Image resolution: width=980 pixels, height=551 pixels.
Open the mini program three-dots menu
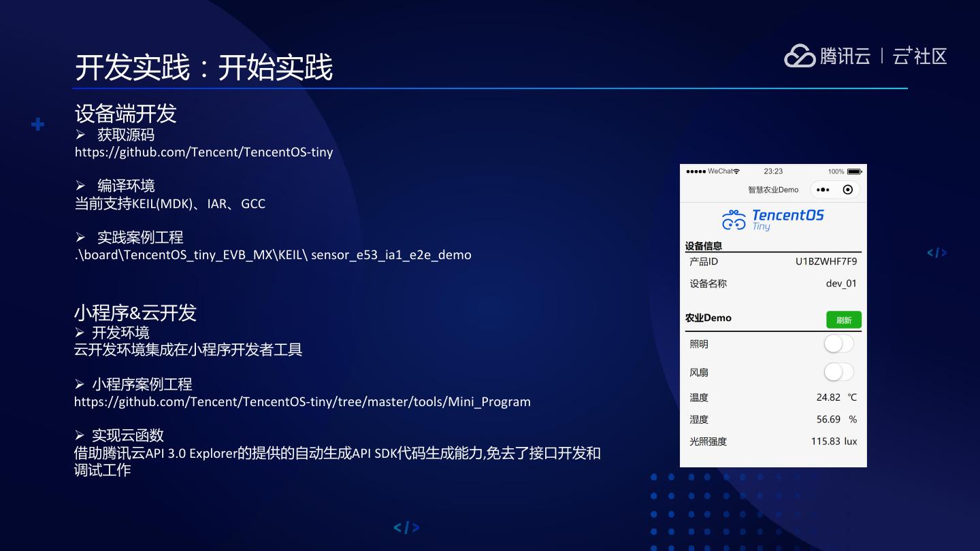pos(823,190)
